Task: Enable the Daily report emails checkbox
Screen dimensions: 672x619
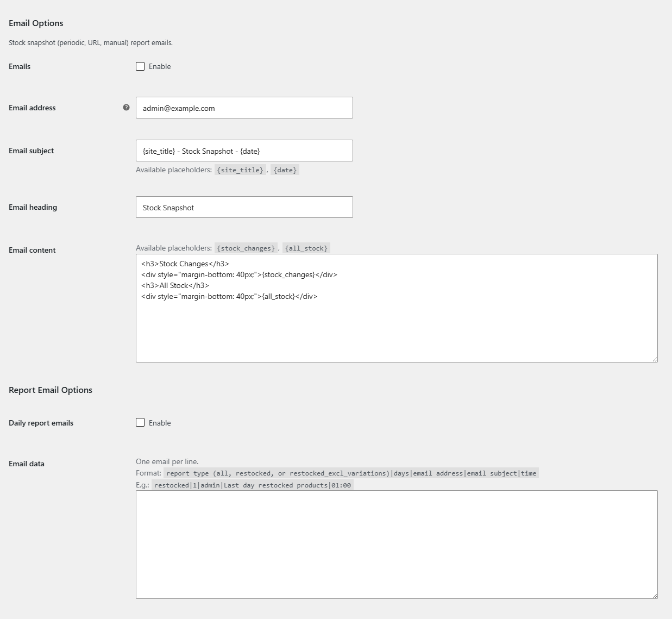Action: coord(140,422)
